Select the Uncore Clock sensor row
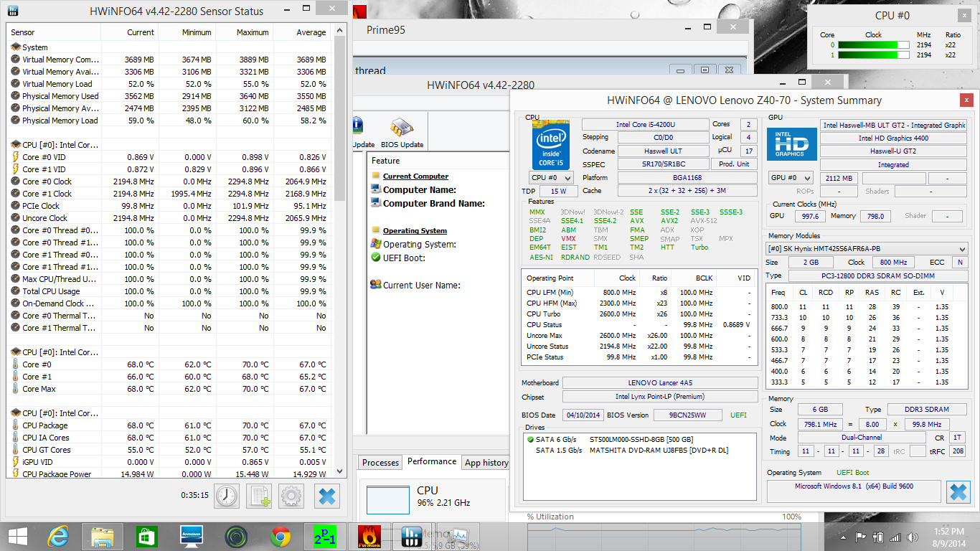Viewport: 980px width, 551px height. click(169, 218)
